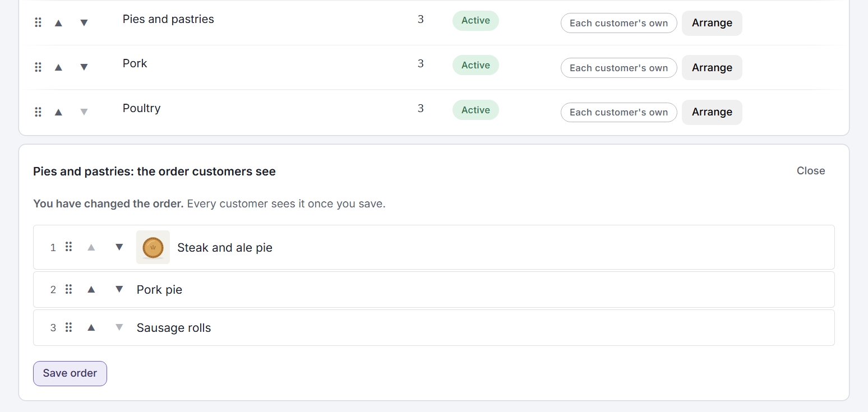Click the Pork category name

(135, 63)
